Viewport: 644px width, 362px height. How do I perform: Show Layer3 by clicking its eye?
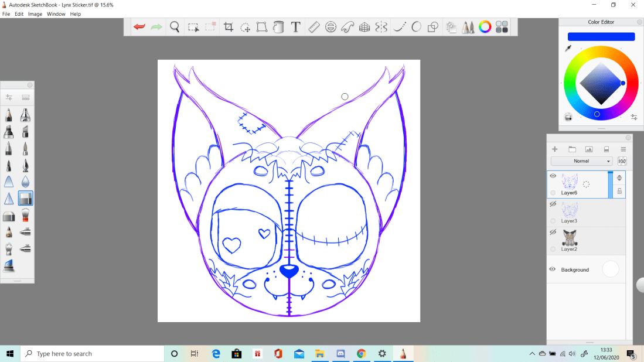coord(553,204)
